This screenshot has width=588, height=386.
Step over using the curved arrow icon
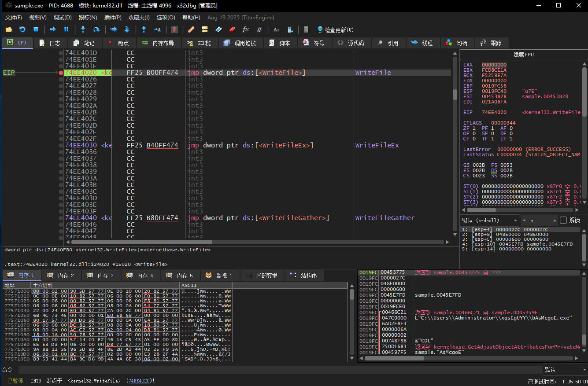(96, 29)
